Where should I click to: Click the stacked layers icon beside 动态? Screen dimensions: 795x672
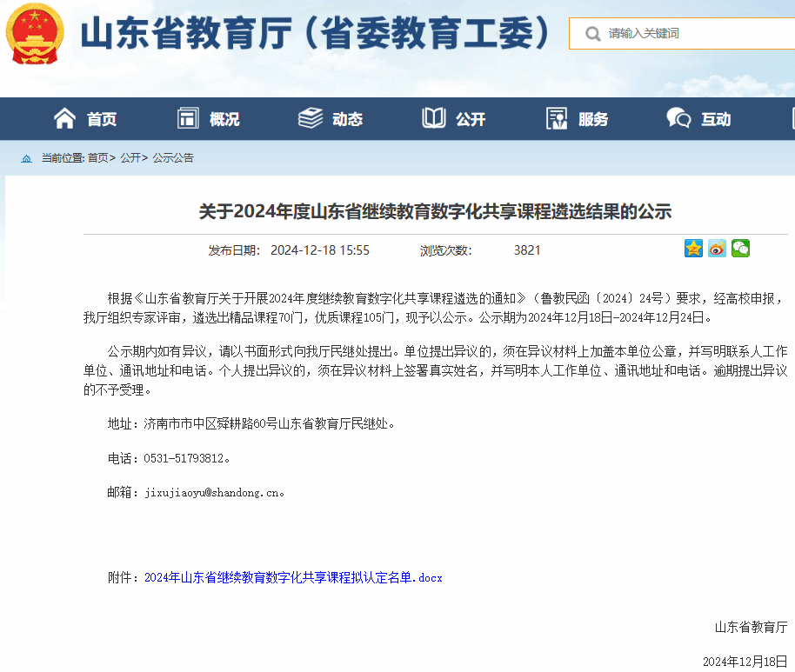tap(311, 118)
